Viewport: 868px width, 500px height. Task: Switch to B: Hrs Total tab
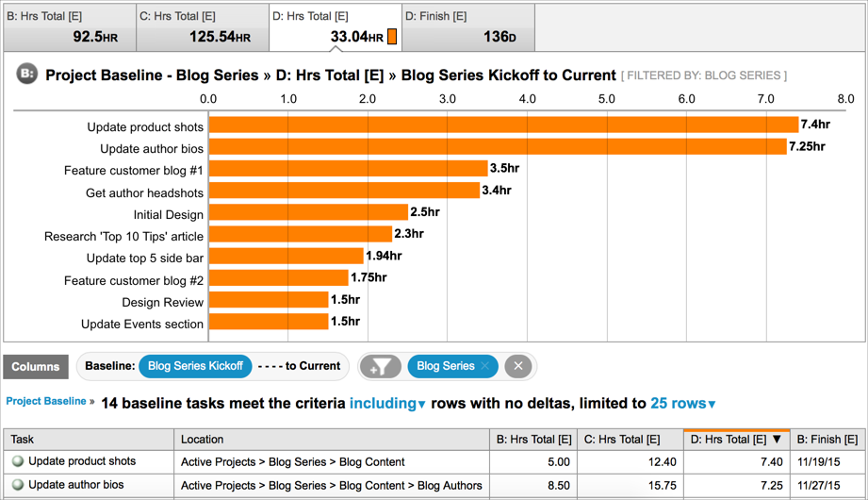[x=70, y=26]
